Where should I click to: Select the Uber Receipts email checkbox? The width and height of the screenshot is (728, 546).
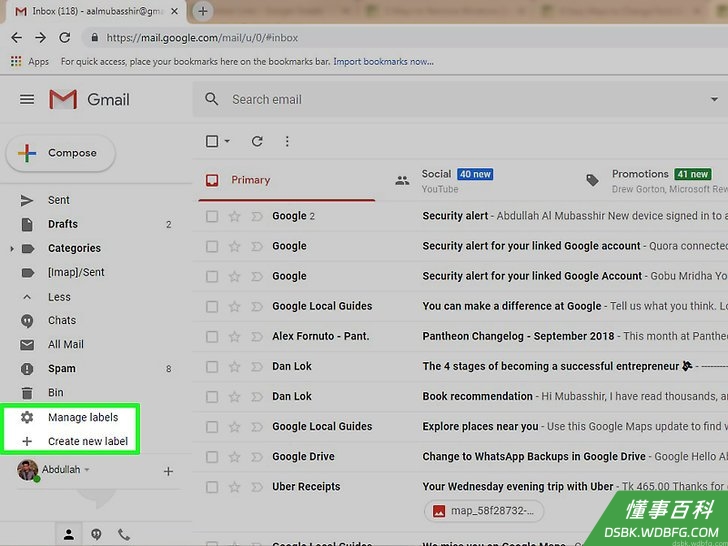coord(212,487)
